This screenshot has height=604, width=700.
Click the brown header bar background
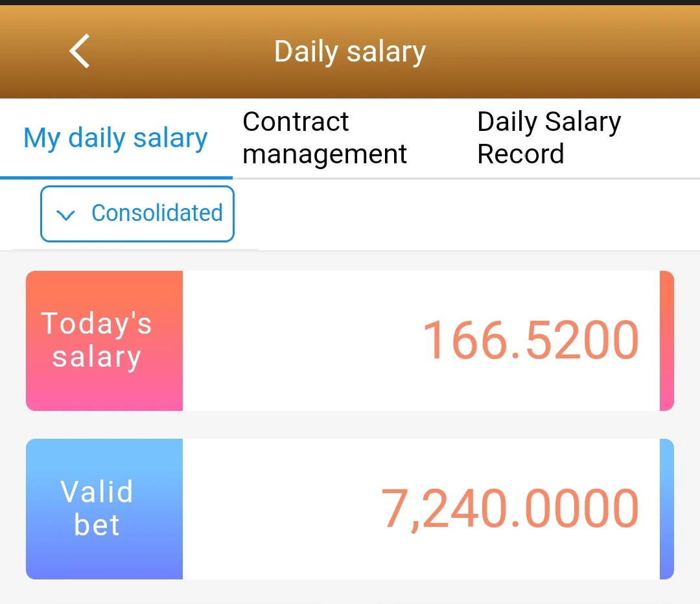(x=558, y=52)
